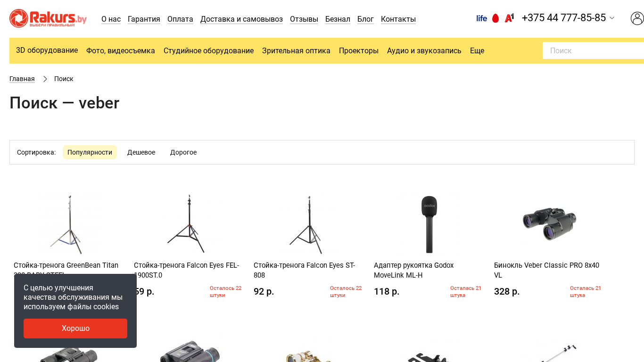The width and height of the screenshot is (644, 362).
Task: Click the Rakurs.by logo
Action: point(48,18)
